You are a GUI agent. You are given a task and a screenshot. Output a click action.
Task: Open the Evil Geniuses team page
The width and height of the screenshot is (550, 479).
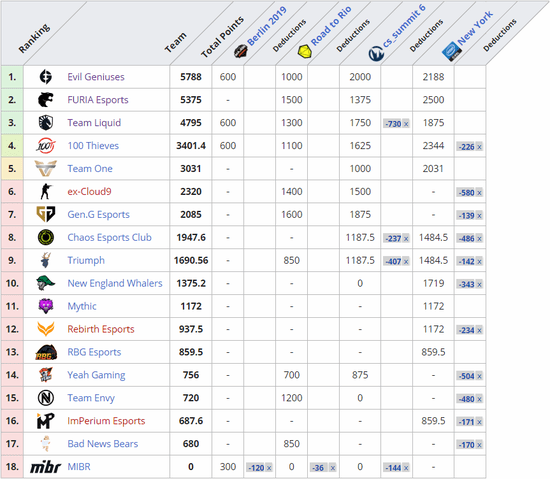[x=96, y=77]
